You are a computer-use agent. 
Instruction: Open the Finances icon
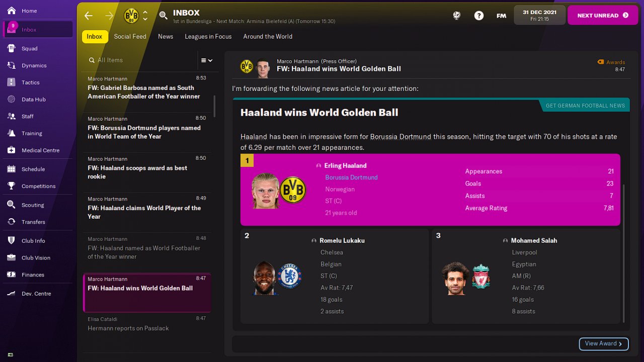tap(11, 275)
